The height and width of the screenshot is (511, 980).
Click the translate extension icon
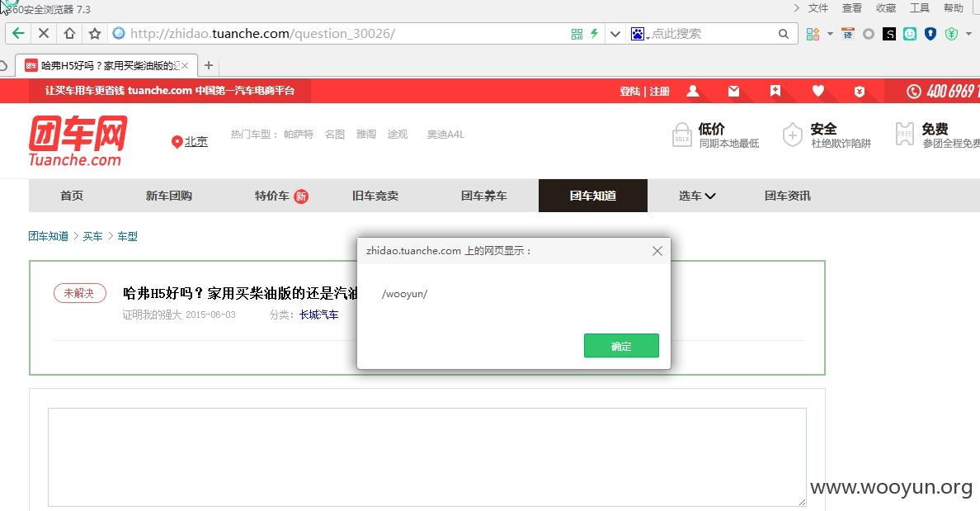click(x=847, y=34)
